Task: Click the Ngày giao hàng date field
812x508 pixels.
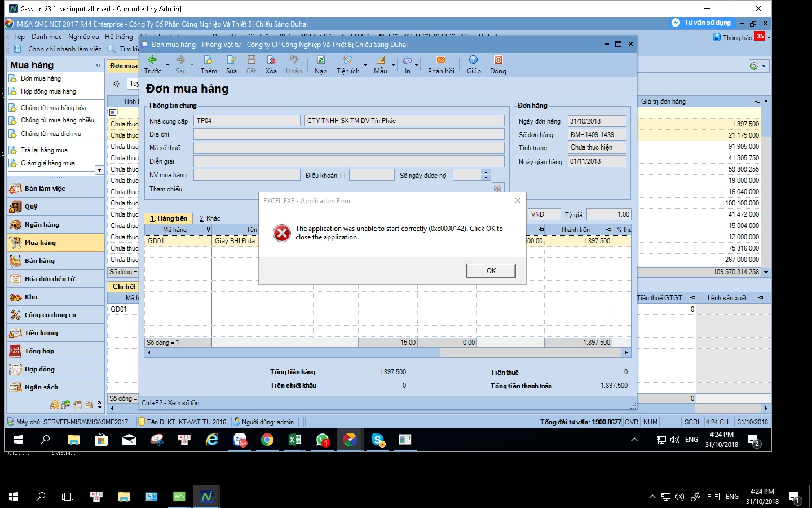Action: click(597, 161)
